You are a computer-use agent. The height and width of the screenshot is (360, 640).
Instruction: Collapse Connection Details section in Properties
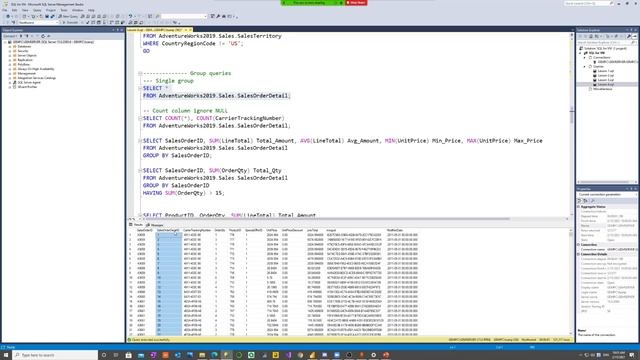pos(579,254)
